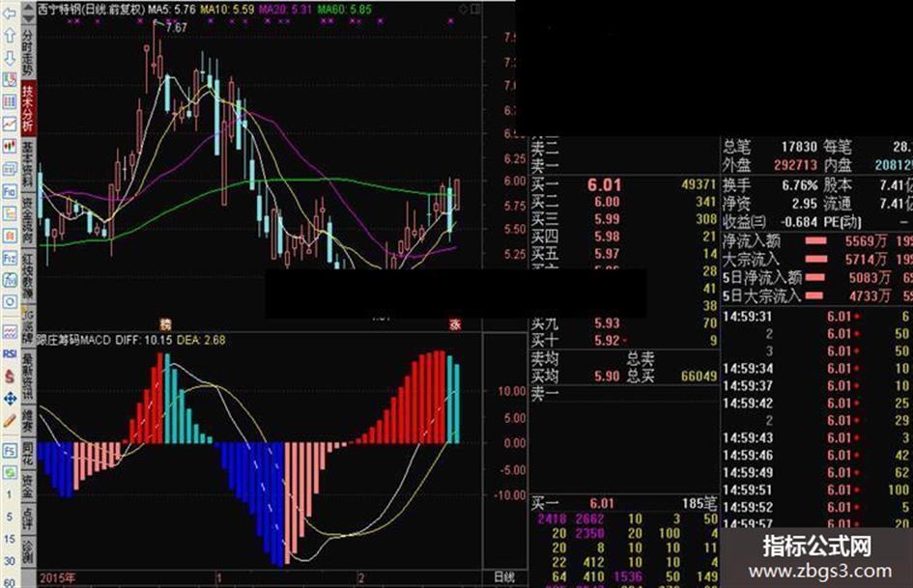Click the FS icon in left toolbar
913x588 pixels.
click(x=10, y=451)
